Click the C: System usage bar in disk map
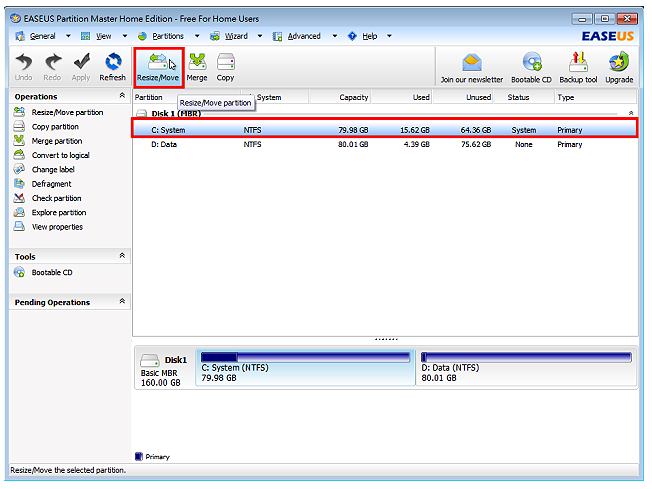The image size is (652, 489). coord(306,357)
